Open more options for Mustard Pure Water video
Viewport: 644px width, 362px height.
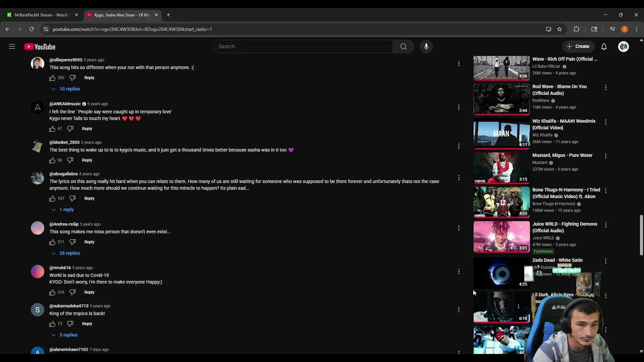click(x=605, y=156)
